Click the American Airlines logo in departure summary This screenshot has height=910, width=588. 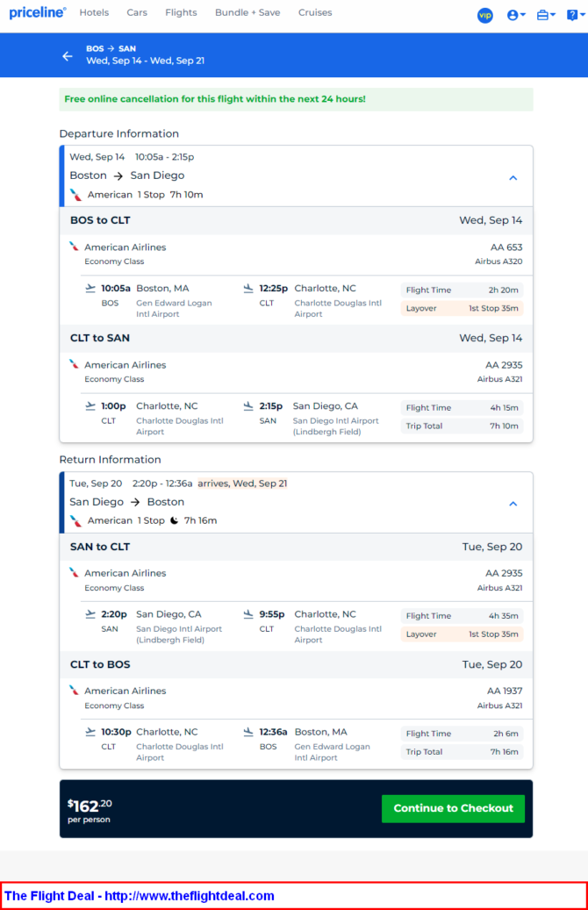coord(76,195)
